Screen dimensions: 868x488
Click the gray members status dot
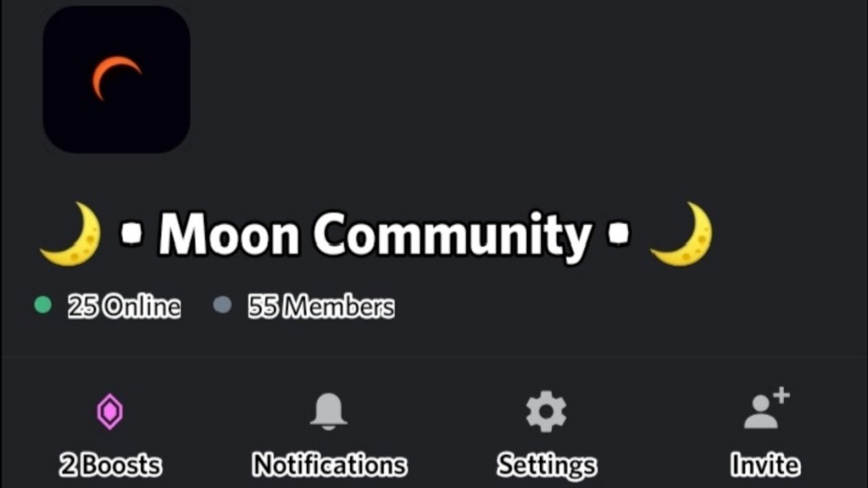coord(222,305)
